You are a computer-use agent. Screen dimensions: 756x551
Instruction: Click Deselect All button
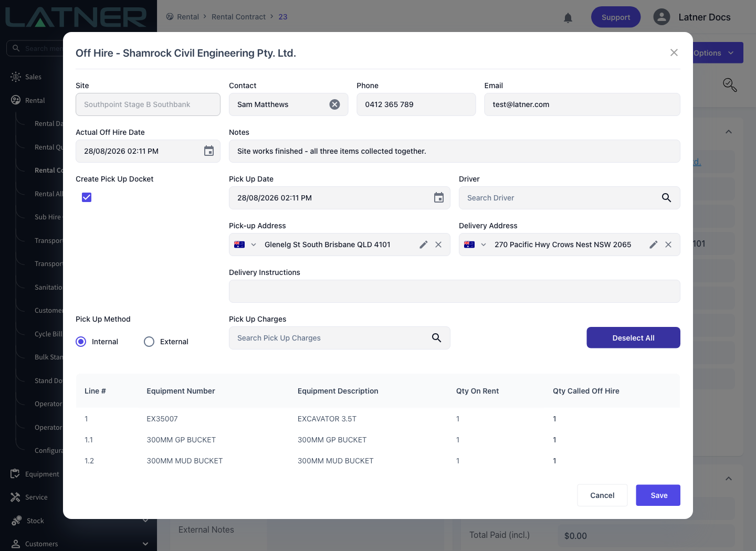click(x=633, y=338)
